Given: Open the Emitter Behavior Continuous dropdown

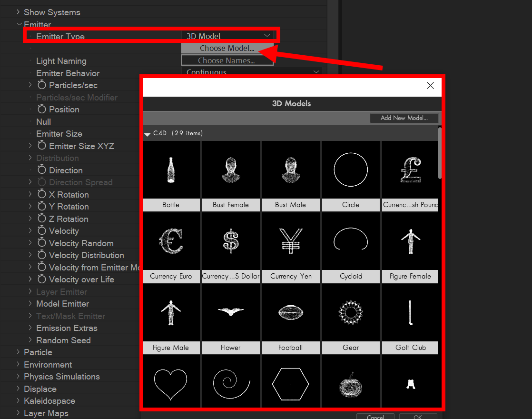Looking at the screenshot, I should click(252, 71).
